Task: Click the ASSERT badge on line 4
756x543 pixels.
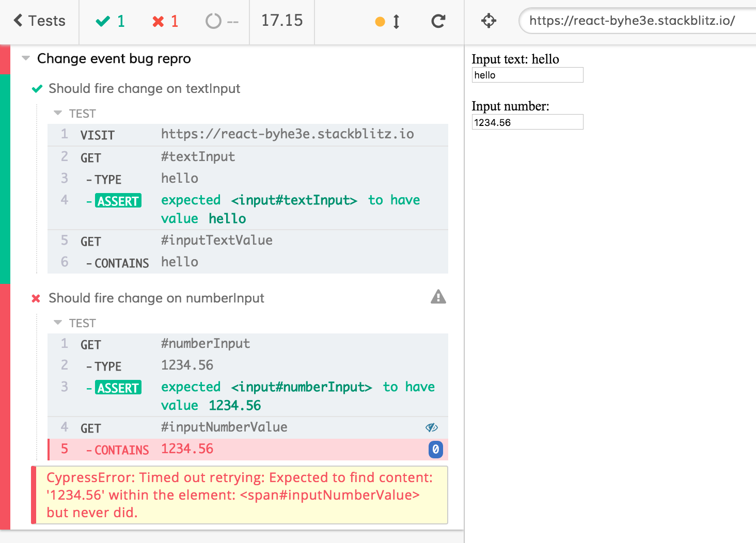Action: (118, 201)
